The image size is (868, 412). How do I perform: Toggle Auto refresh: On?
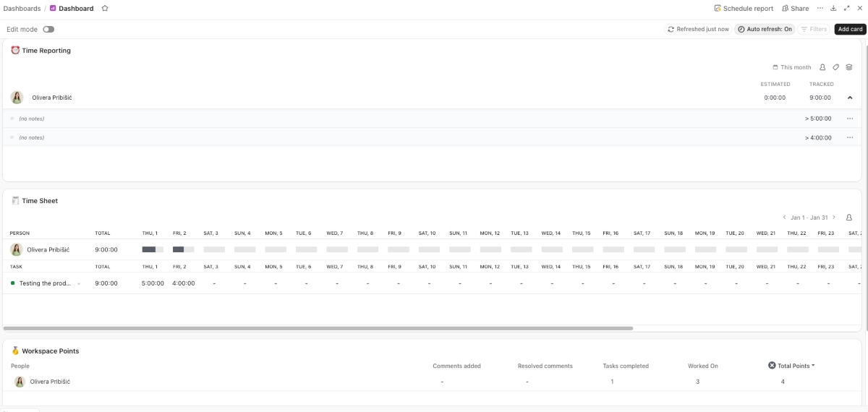tap(765, 30)
